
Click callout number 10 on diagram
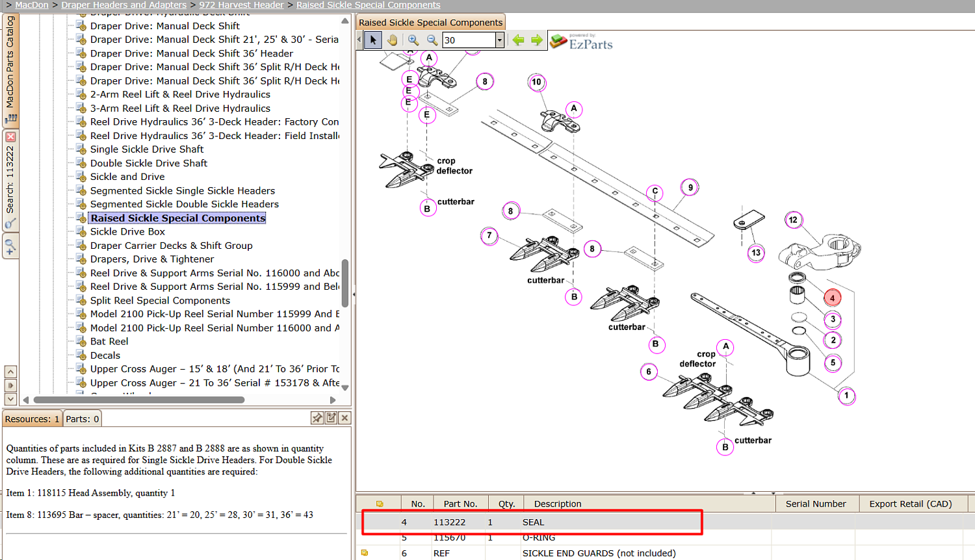click(x=536, y=83)
